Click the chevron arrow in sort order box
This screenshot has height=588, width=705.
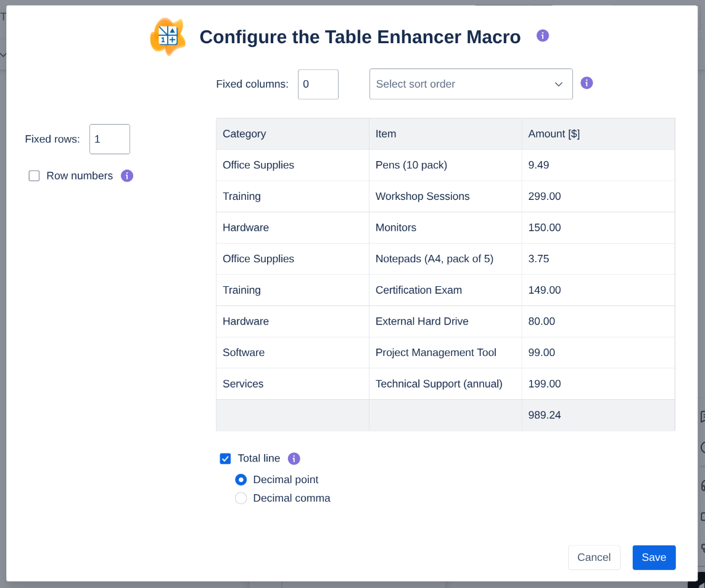559,84
